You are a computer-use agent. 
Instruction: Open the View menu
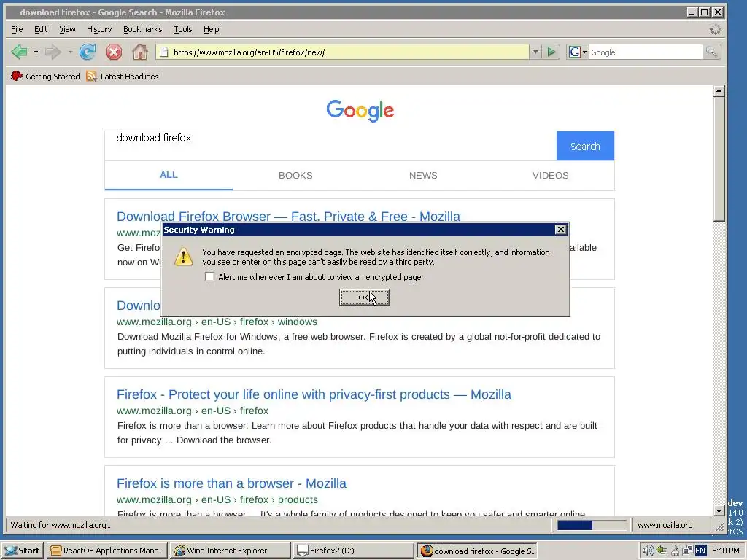[x=67, y=29]
